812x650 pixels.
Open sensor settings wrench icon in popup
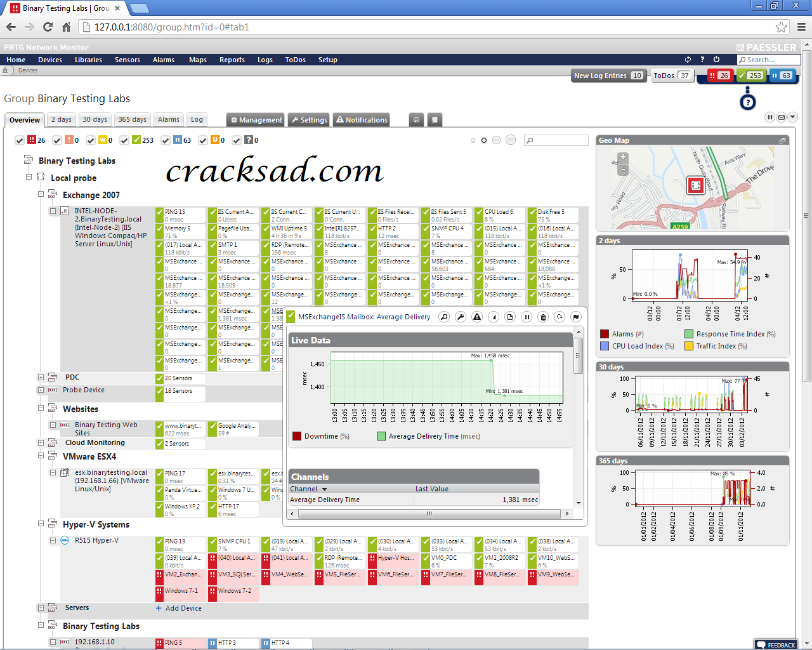(461, 317)
